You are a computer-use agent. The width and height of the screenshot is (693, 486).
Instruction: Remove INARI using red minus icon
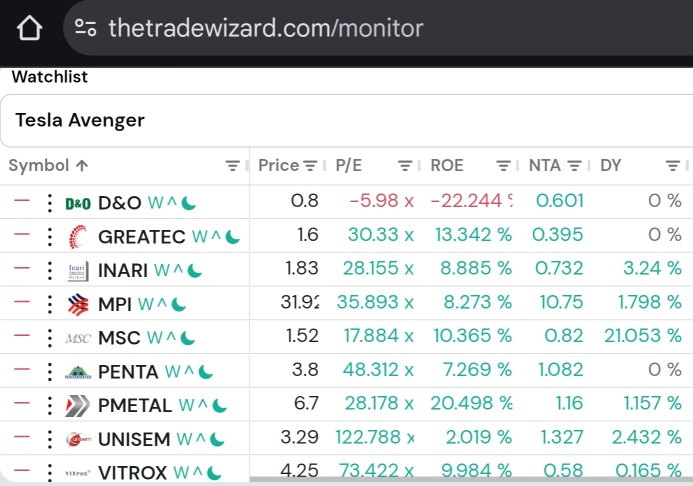click(x=22, y=268)
